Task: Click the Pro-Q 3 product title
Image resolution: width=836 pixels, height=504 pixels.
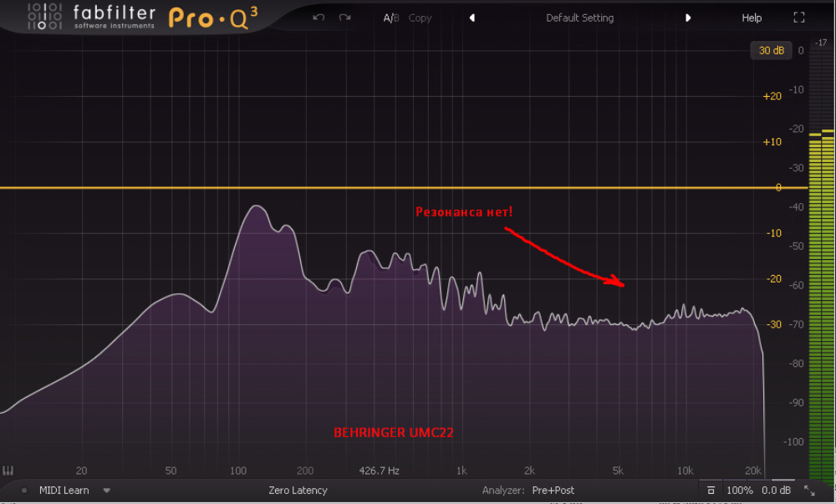Action: (213, 18)
